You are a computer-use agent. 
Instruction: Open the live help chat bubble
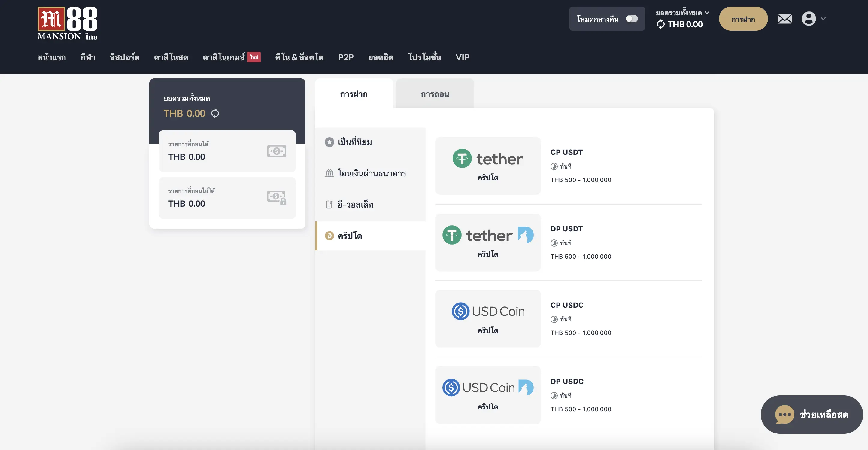point(812,414)
